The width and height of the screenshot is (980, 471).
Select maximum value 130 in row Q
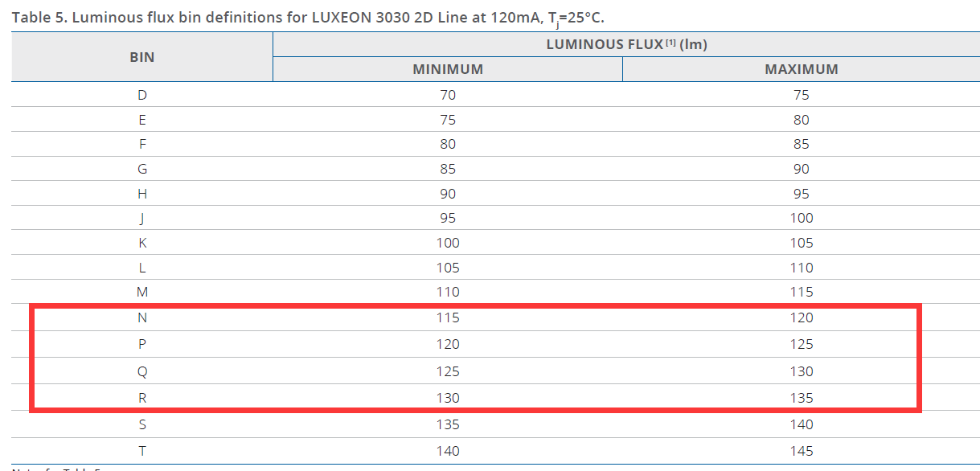(x=802, y=371)
